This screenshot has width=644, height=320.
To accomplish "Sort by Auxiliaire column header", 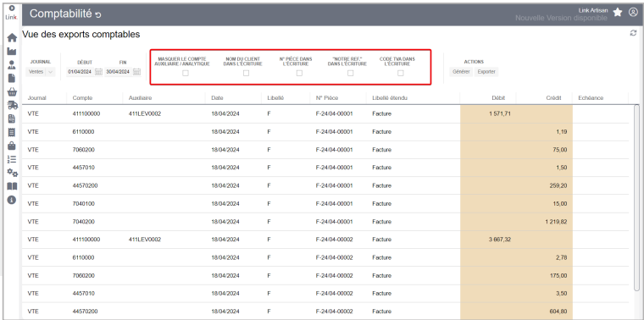I will click(140, 98).
